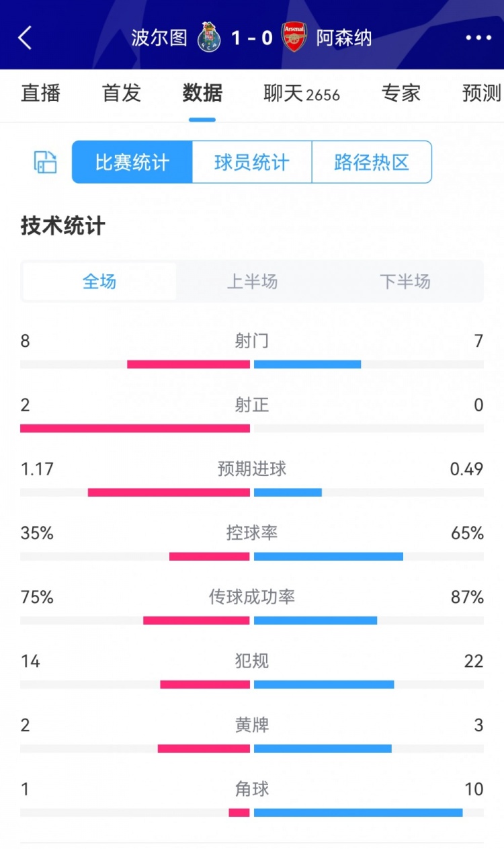Switch to the 直播 tab
This screenshot has height=849, width=504.
coord(41,93)
